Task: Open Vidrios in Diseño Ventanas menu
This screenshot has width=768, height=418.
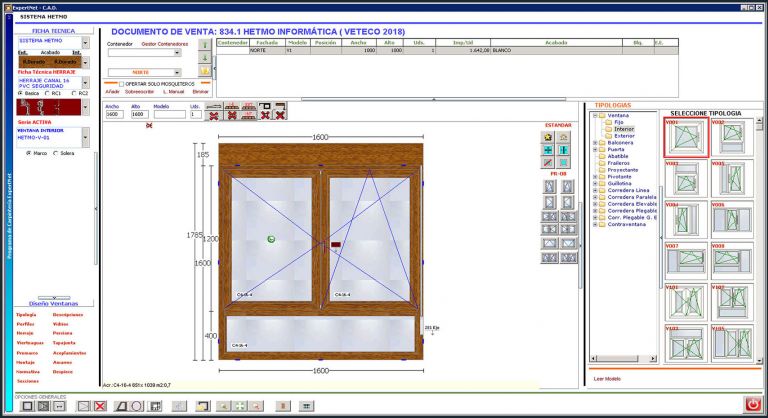Action: pyautogui.click(x=61, y=324)
